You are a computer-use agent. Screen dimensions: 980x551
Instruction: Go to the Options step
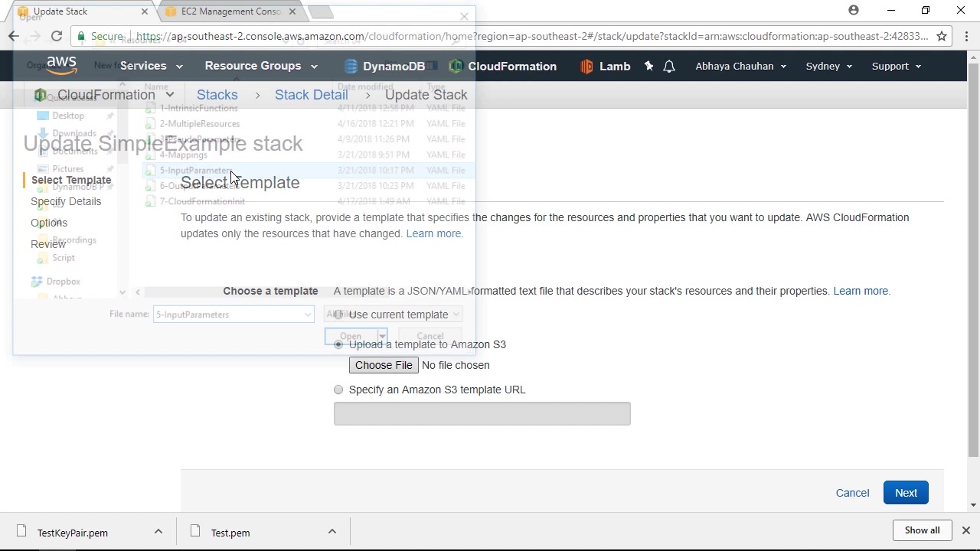pos(49,223)
